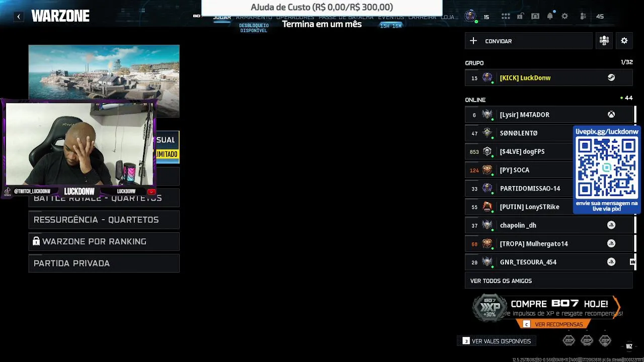
Task: Click the rank emblem beside SØNØLENTØ
Action: pos(487,133)
